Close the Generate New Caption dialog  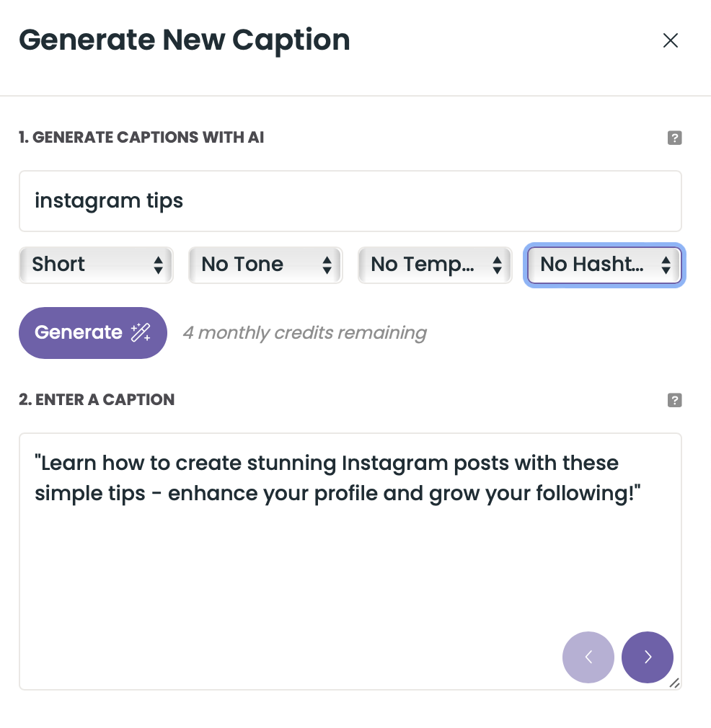(671, 40)
